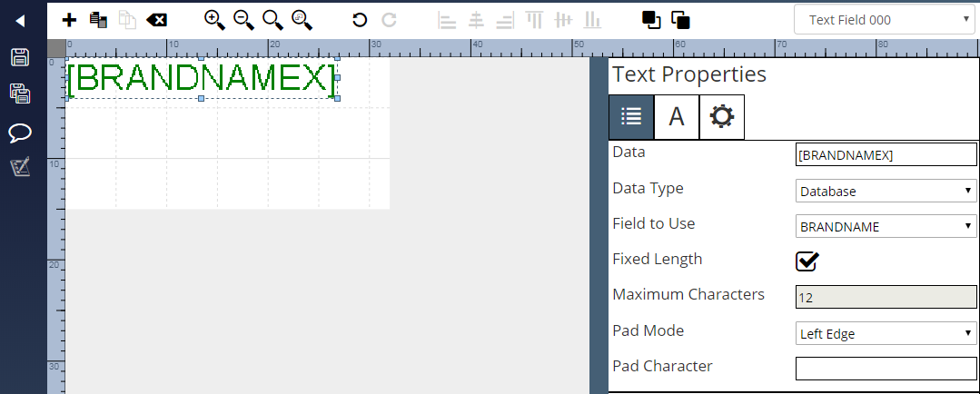The height and width of the screenshot is (394, 980).
Task: Click the Maximum Characters label
Action: click(x=688, y=294)
